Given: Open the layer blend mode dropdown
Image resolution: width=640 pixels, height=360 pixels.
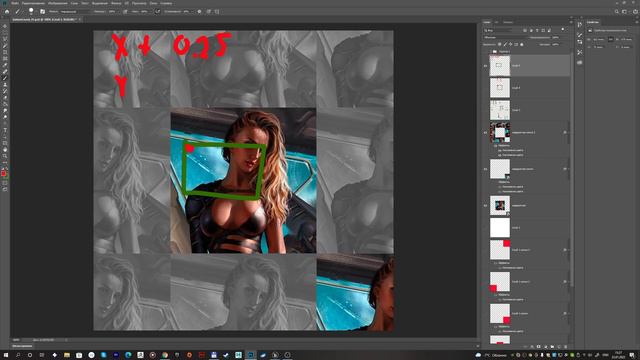Looking at the screenshot, I should click(505, 38).
